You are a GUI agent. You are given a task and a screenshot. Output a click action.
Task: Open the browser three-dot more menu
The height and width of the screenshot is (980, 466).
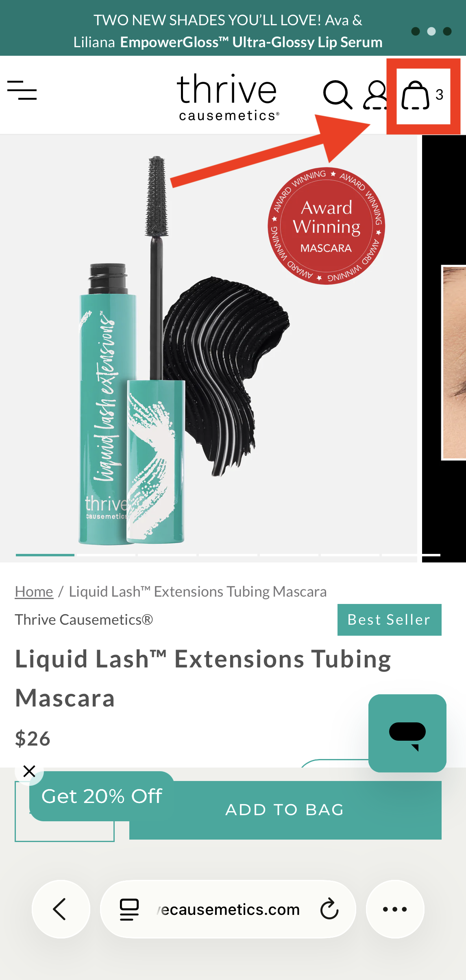(x=395, y=909)
